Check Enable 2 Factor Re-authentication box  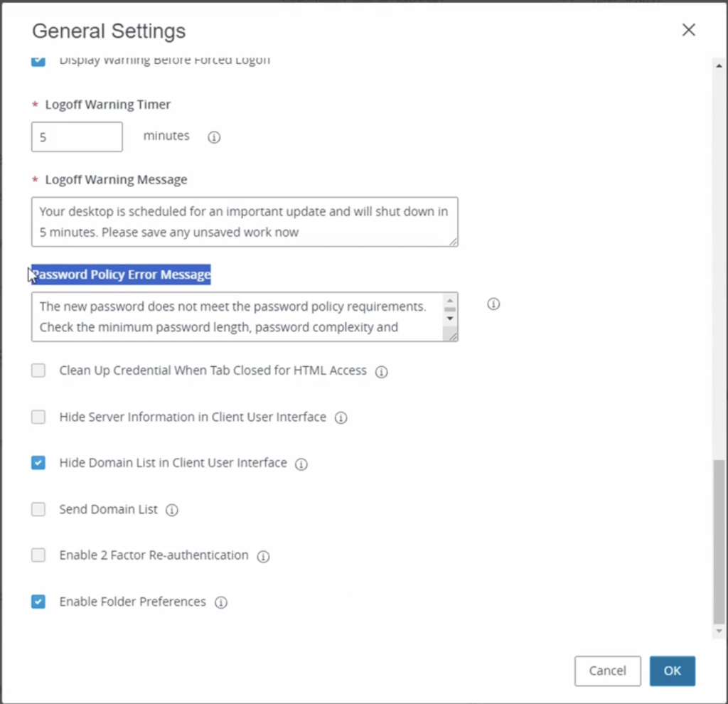pos(38,555)
